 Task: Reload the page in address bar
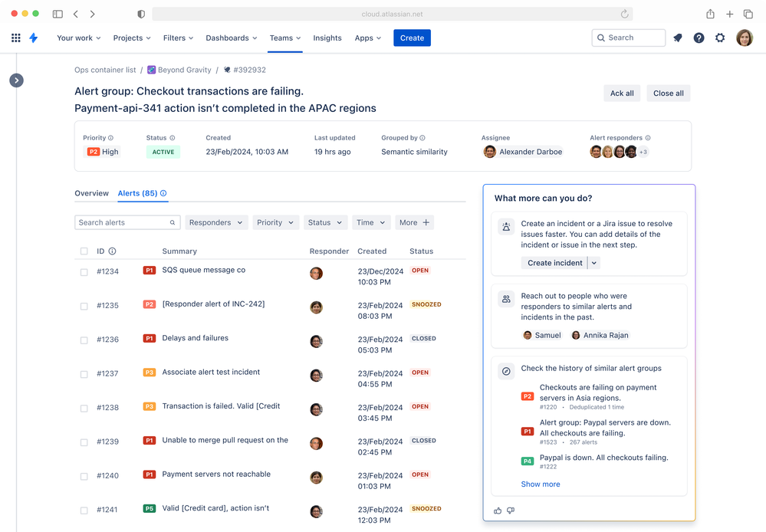click(624, 14)
